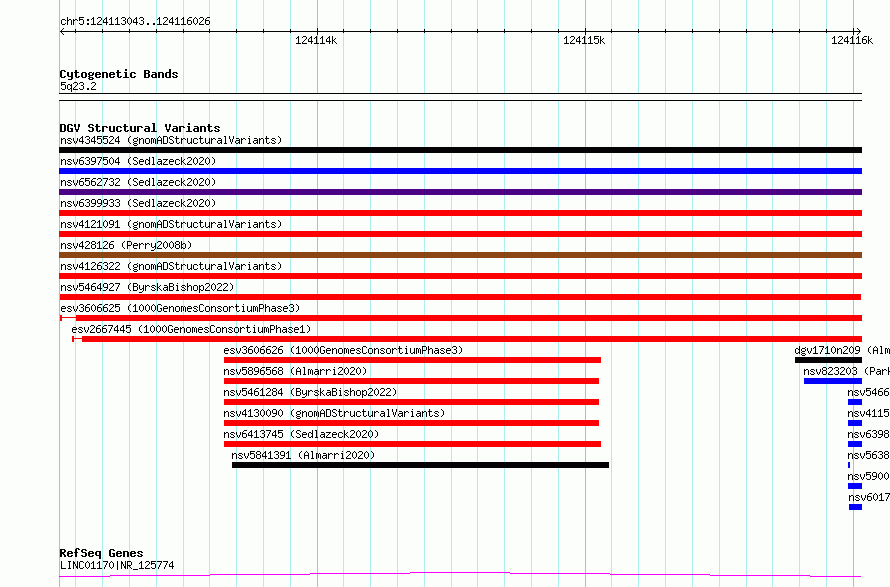890x587 pixels.
Task: Click the 124115k ruler position label
Action: pos(583,40)
